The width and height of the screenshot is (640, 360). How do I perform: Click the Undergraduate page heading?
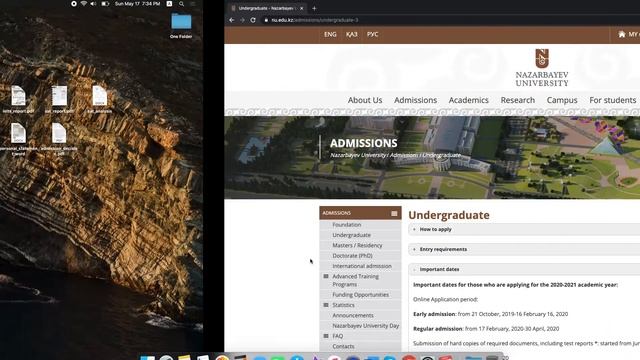click(449, 215)
